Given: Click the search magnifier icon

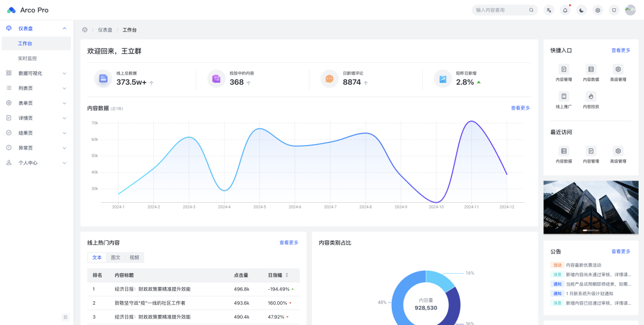Looking at the screenshot, I should click(x=531, y=10).
